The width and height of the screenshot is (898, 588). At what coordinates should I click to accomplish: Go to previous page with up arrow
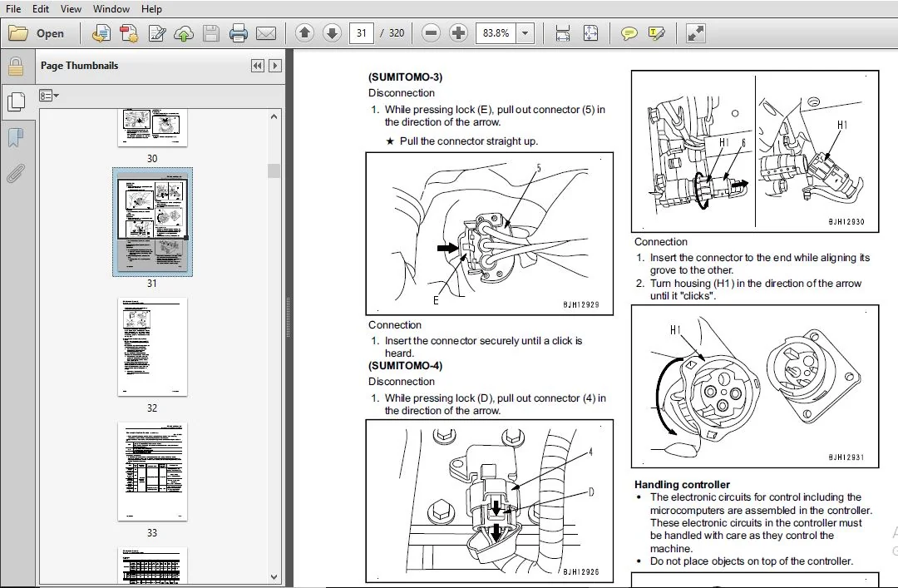click(304, 33)
